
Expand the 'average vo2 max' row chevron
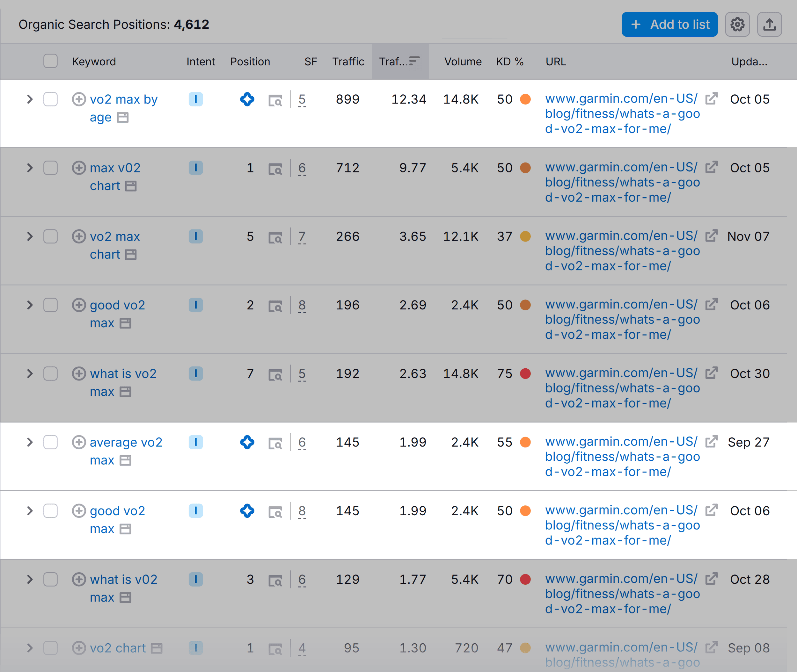pyautogui.click(x=30, y=442)
